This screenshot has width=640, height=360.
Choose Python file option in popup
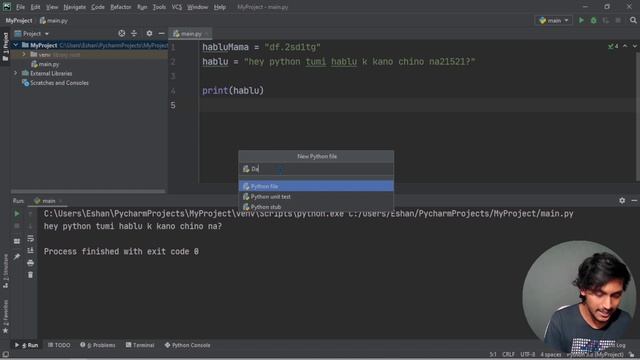(316, 186)
